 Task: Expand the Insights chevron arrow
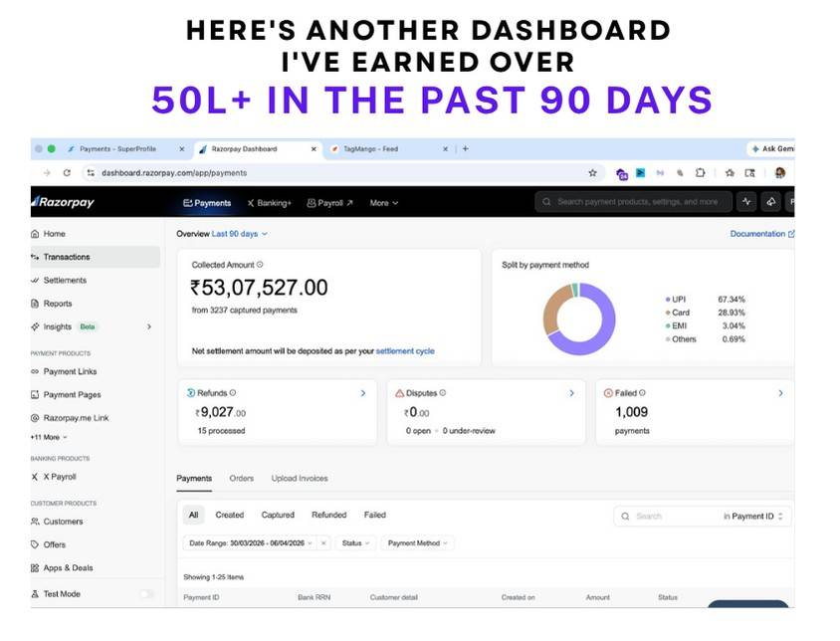click(149, 326)
